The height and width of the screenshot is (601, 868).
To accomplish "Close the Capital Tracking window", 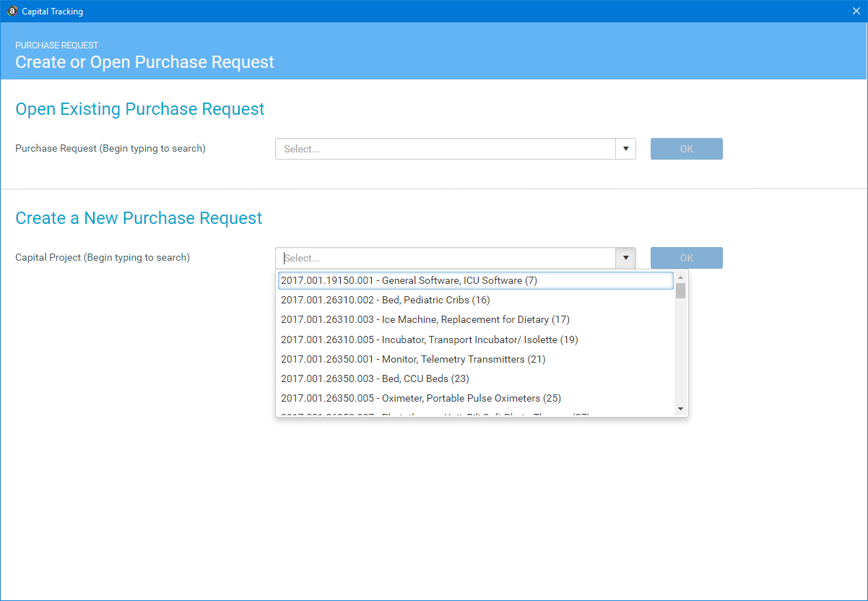I will 856,11.
